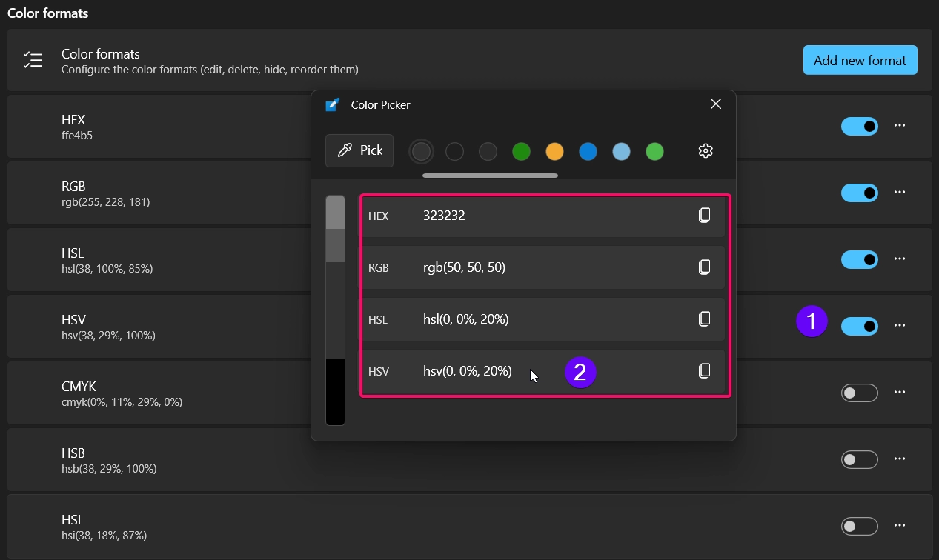This screenshot has height=560, width=939.
Task: Click the color history horizontal scrollbar
Action: click(490, 176)
